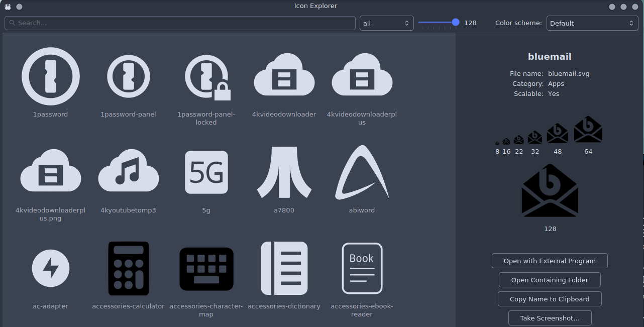Select the accessories-dictionary icon

(284, 268)
